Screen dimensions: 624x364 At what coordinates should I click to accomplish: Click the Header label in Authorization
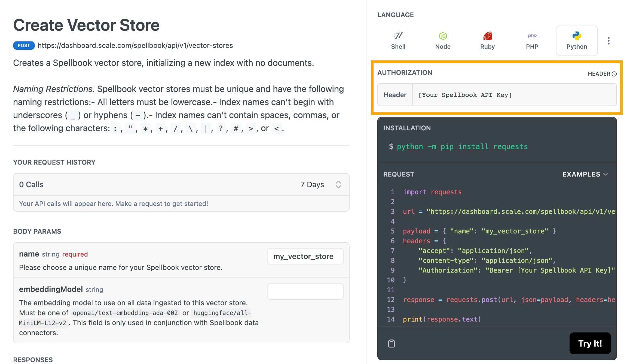395,95
